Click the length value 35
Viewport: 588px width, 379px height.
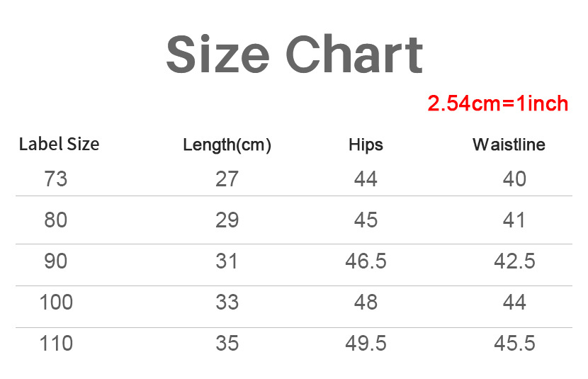tap(227, 344)
